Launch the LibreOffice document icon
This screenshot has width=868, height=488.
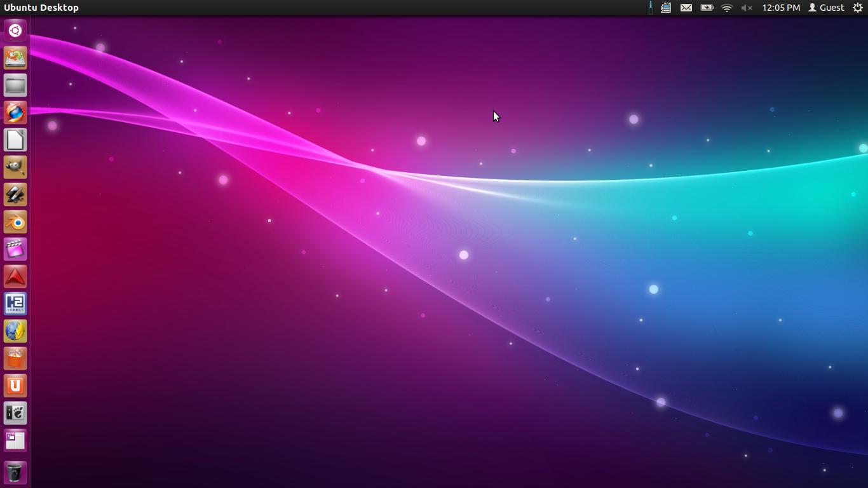point(15,140)
